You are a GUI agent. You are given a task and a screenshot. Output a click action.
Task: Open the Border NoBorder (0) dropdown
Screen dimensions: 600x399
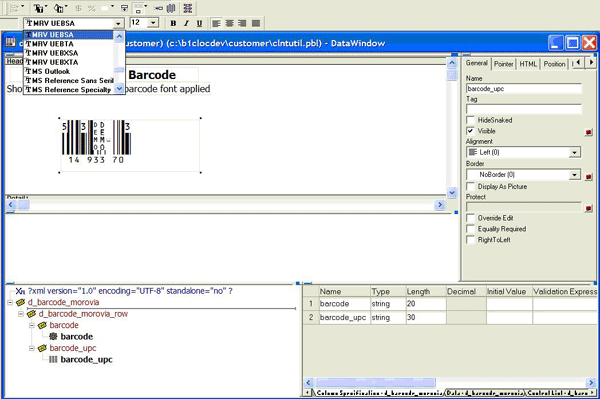(574, 175)
